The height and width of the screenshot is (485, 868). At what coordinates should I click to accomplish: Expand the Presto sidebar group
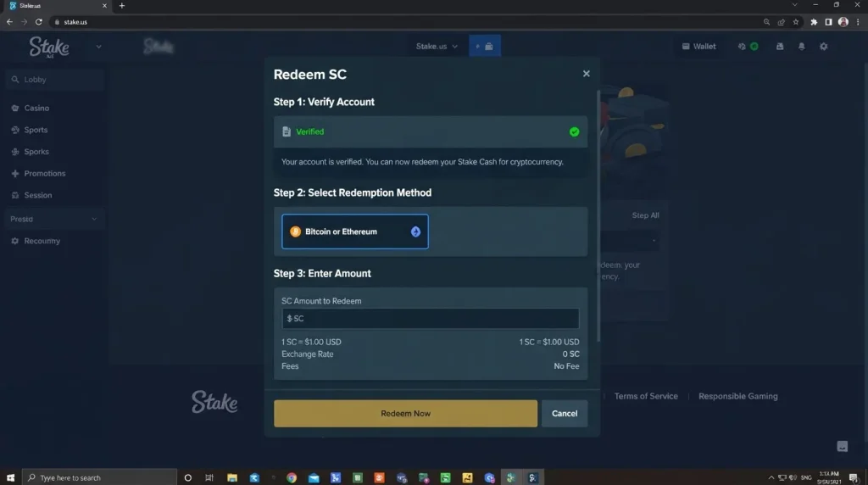(x=53, y=220)
